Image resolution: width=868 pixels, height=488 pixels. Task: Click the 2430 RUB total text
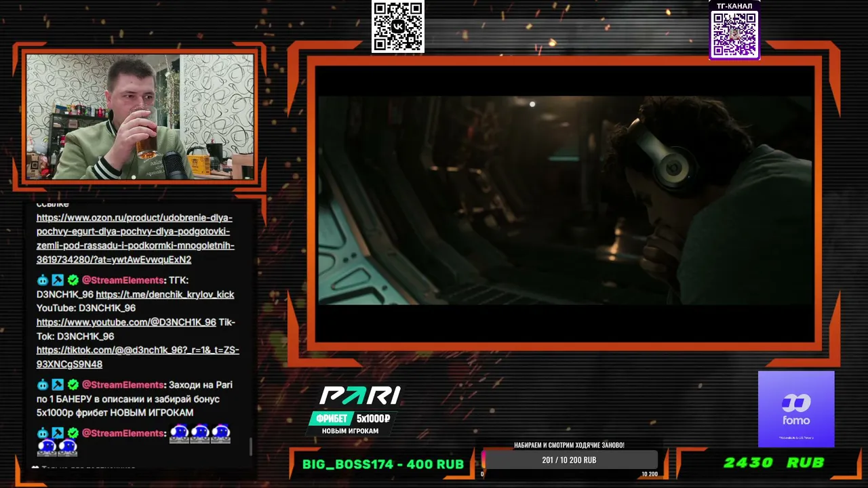(774, 463)
